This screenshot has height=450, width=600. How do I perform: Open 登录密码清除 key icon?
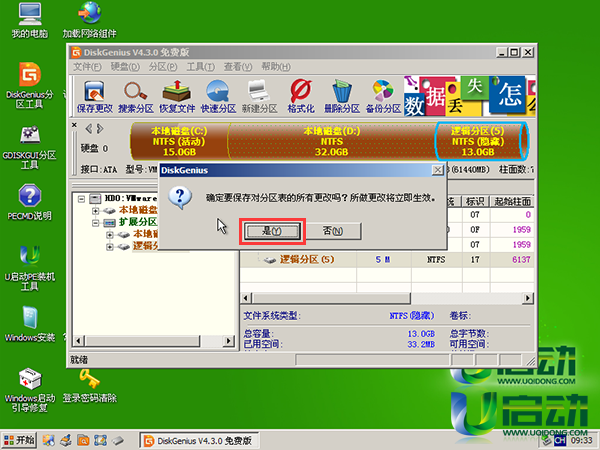click(x=90, y=386)
